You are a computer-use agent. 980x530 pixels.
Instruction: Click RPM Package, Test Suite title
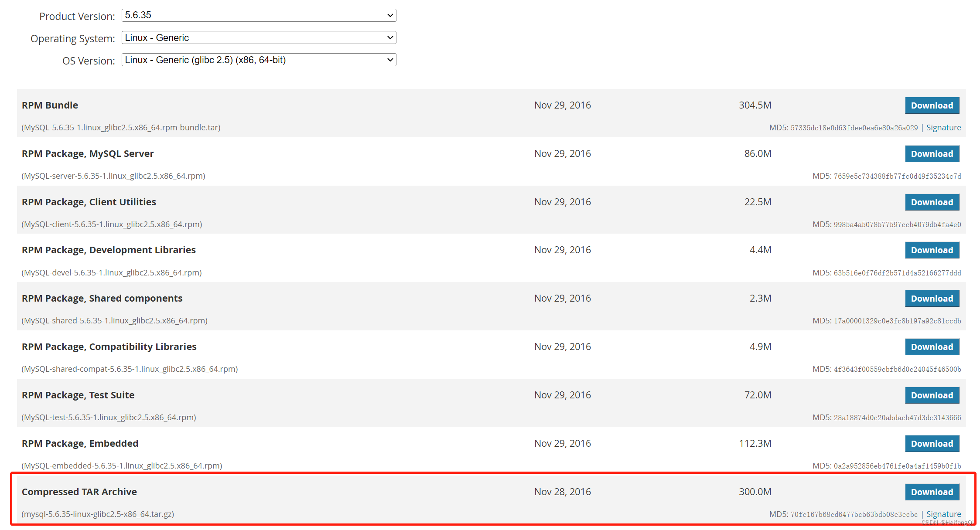tap(78, 395)
